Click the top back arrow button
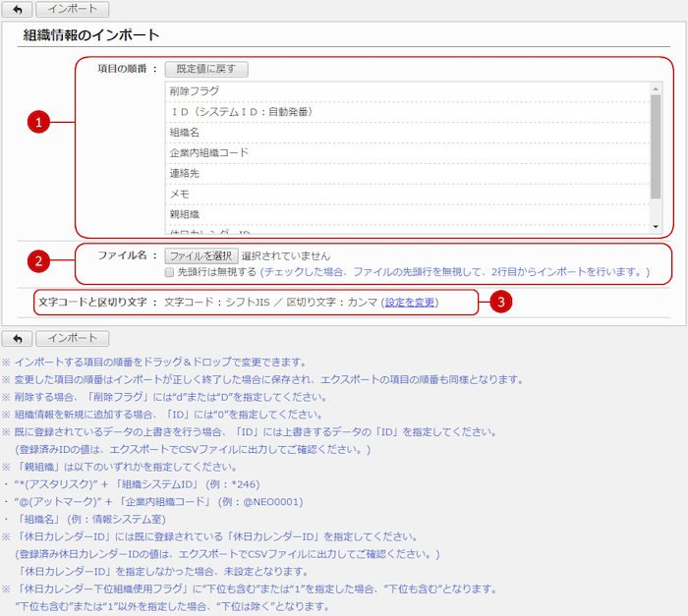This screenshot has width=688, height=616. 17,10
